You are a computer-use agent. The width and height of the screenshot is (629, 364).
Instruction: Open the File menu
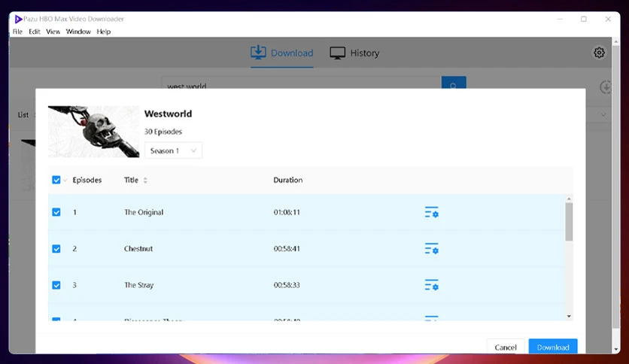pyautogui.click(x=17, y=32)
